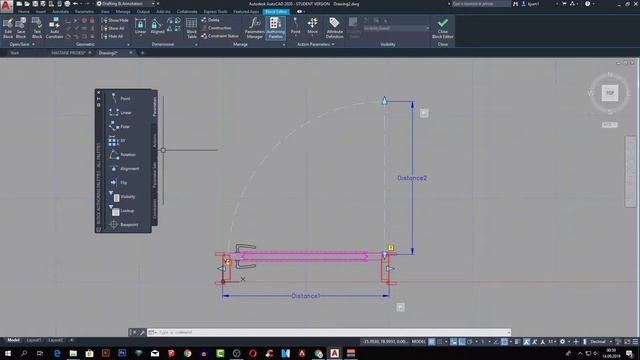Open the Drafting & Annotation workspace dropdown
640x360 pixels.
point(127,4)
